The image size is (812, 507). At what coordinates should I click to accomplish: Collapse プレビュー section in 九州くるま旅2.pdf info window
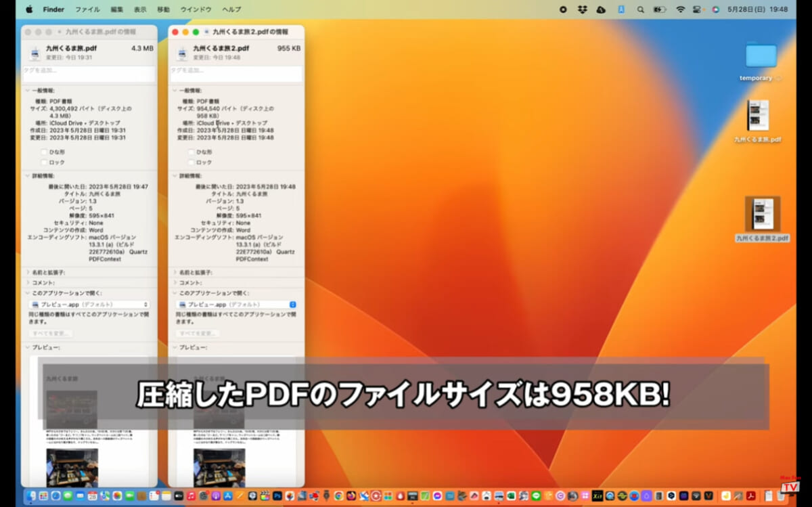(x=175, y=347)
